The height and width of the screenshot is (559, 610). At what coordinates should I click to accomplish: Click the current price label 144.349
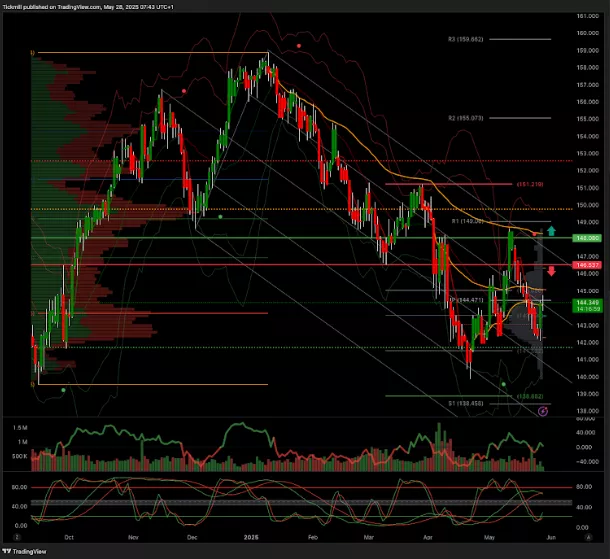coord(585,302)
